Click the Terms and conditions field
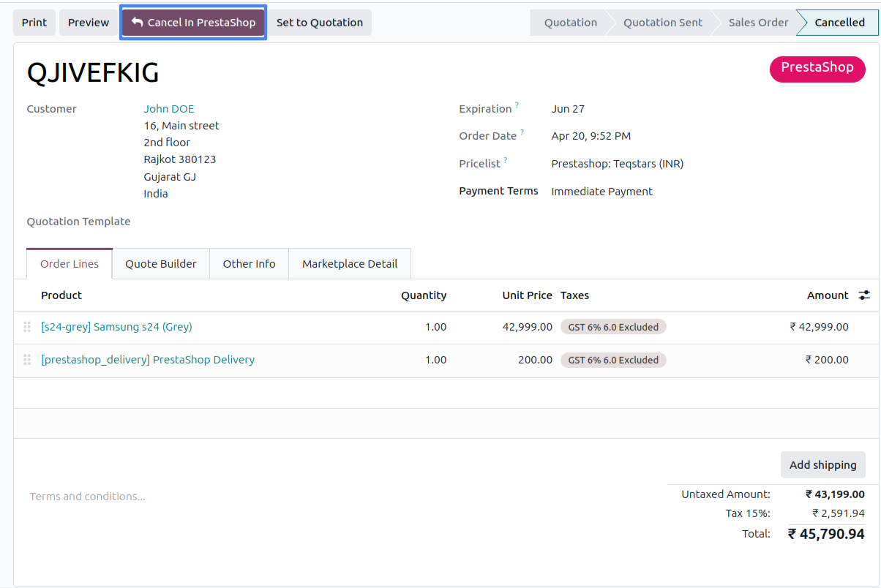 [88, 497]
